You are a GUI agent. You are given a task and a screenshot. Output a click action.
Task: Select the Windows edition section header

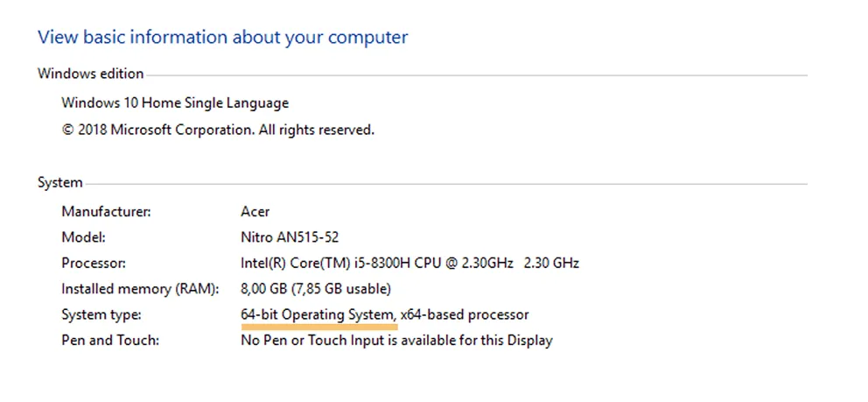[91, 74]
